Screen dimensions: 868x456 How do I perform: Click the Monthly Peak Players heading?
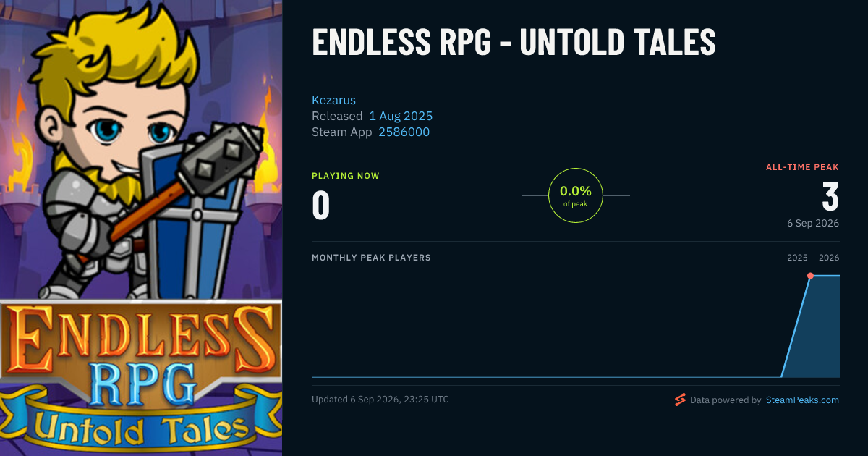pos(371,258)
